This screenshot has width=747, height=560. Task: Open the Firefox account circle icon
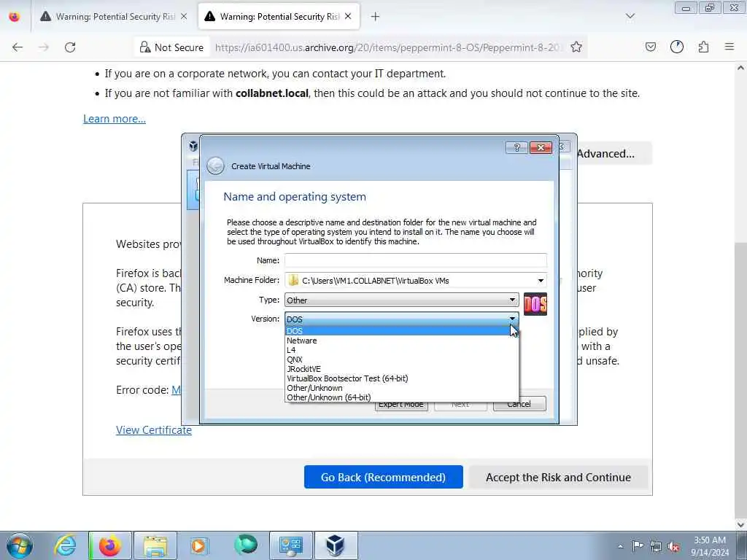(677, 47)
